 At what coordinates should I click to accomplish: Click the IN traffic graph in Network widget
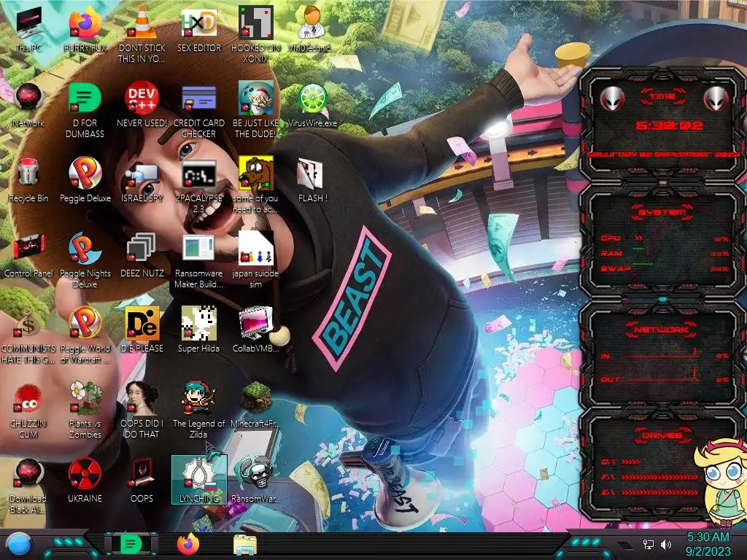662,353
